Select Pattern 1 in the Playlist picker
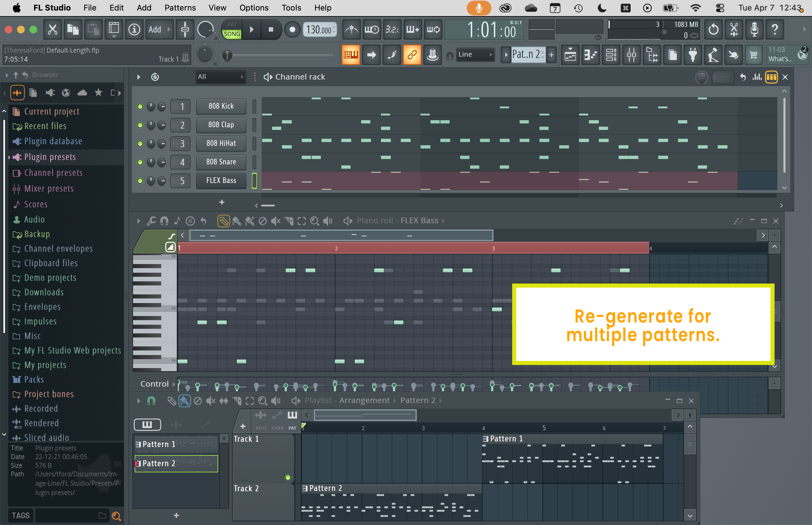The image size is (812, 525). [x=176, y=445]
